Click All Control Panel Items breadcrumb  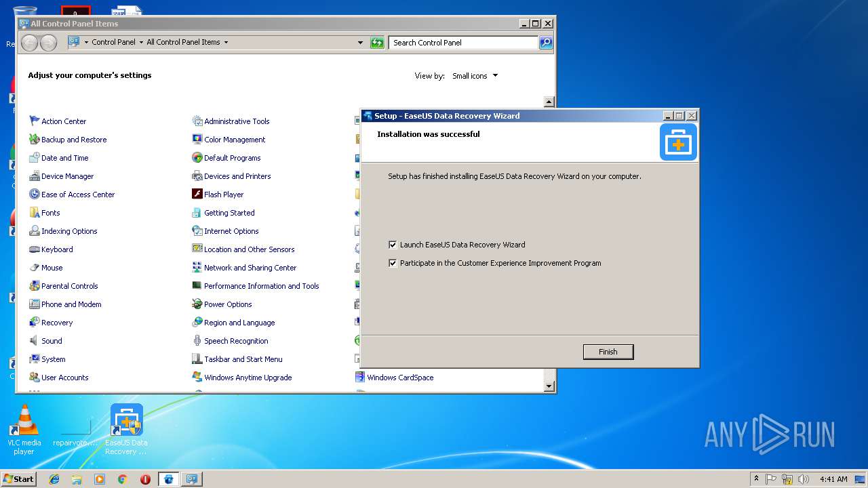pyautogui.click(x=183, y=42)
